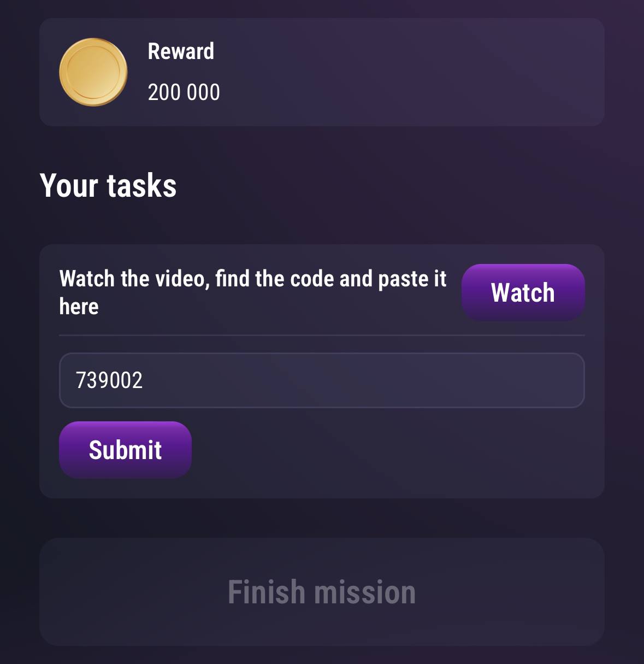Click the center of the gold coin
This screenshot has height=664, width=644.
point(93,72)
